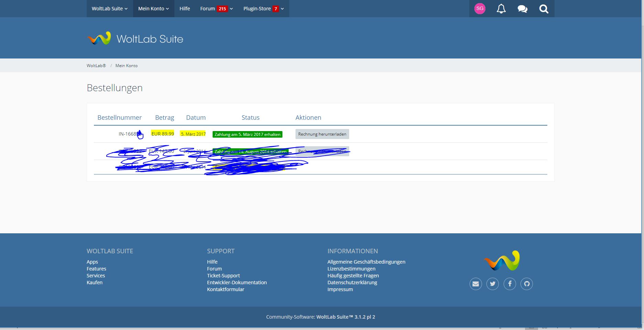The width and height of the screenshot is (644, 330).
Task: Expand the Plugin-Store dropdown menu
Action: [264, 9]
